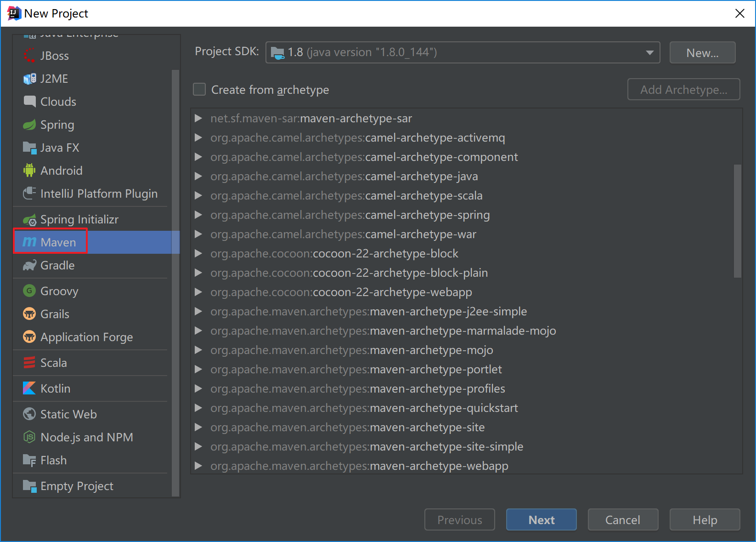Select maven-archetype-site row text
Screen dimensions: 756x542
[x=348, y=427]
